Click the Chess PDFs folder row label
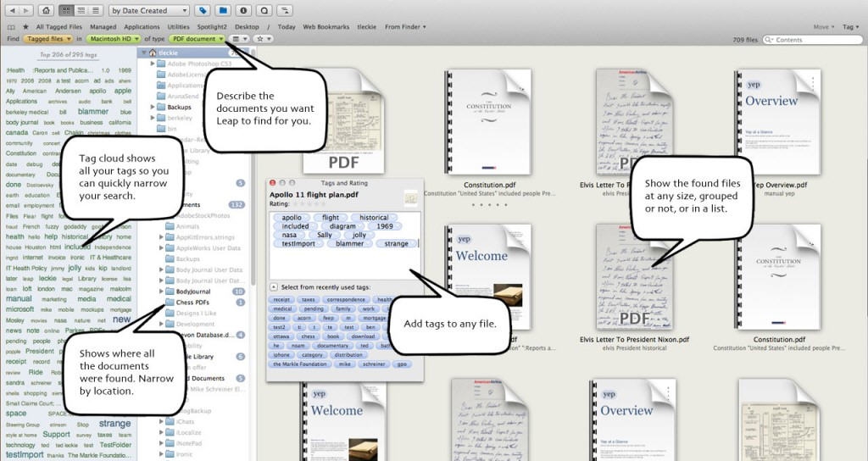This screenshot has width=868, height=461. 192,303
